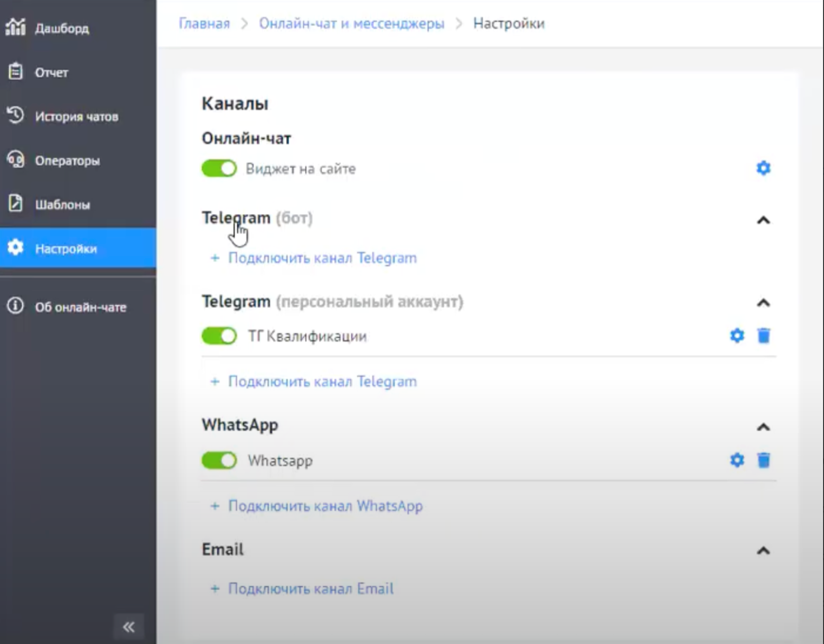Toggle off ТГ Квалификации switch

tap(219, 336)
